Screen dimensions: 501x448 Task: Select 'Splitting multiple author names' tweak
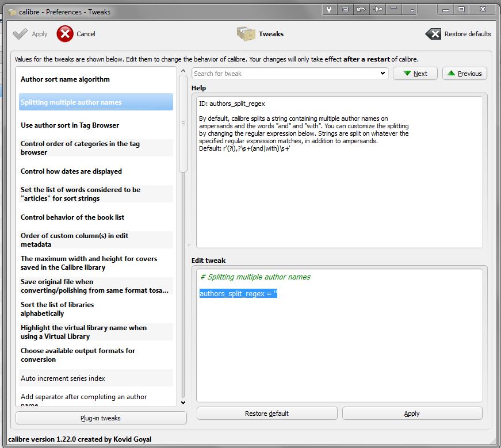coord(96,102)
